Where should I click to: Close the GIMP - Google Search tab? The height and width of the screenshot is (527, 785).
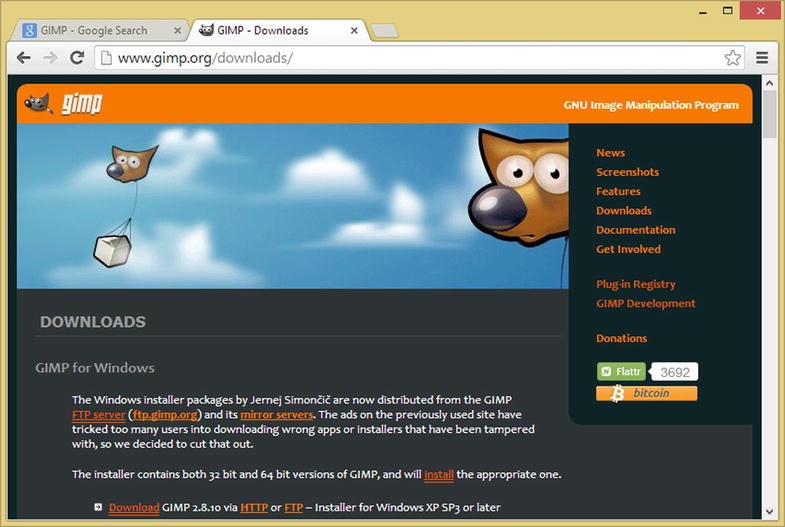coord(177,31)
